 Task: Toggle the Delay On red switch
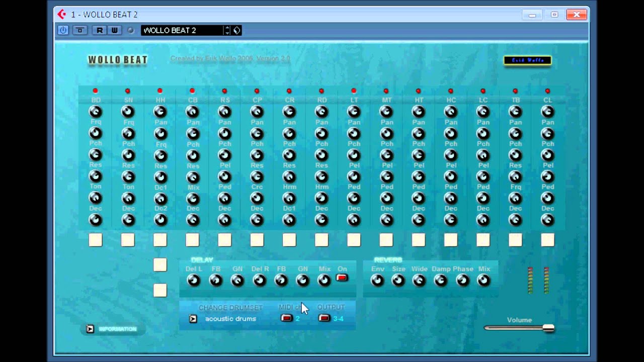coord(342,278)
